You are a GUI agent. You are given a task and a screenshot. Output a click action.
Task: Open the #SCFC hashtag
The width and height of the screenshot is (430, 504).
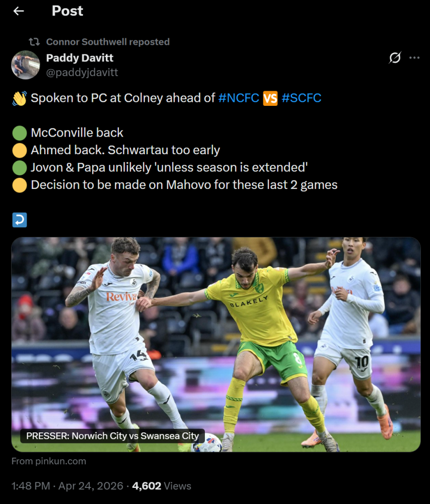click(x=301, y=98)
